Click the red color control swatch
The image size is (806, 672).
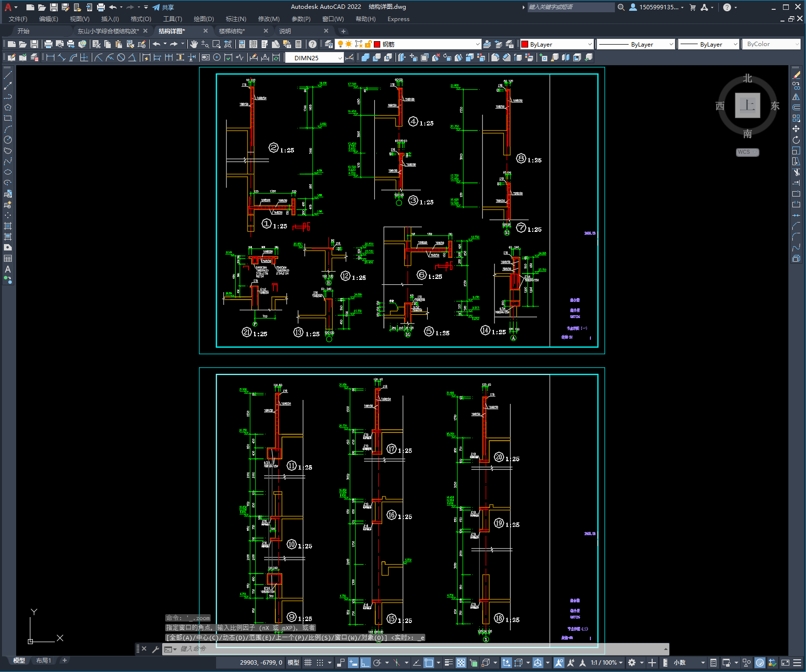click(525, 44)
